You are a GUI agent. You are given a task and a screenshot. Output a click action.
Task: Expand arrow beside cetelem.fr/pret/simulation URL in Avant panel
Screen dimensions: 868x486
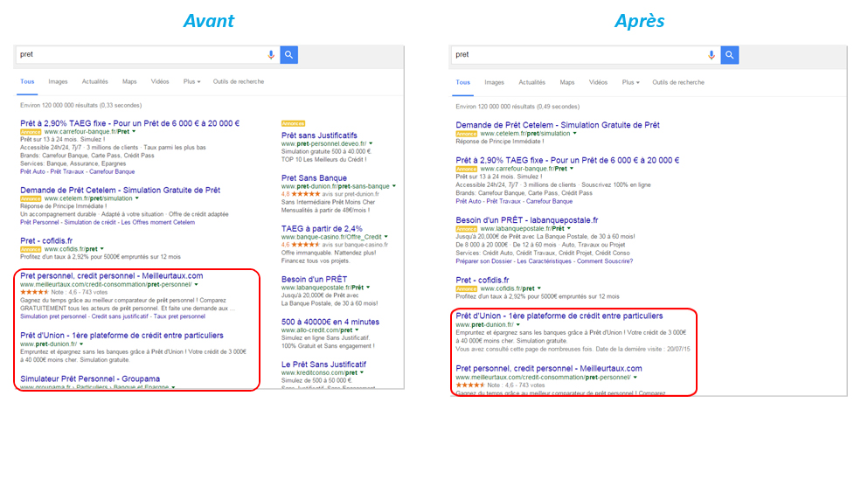(136, 198)
